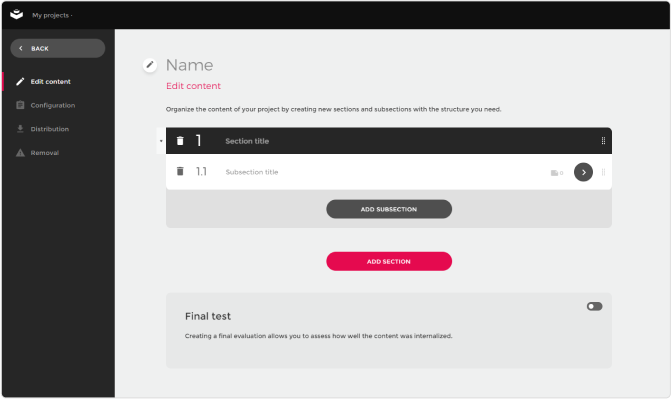The image size is (671, 399).
Task: Click the Distribution download icon
Action: point(20,129)
